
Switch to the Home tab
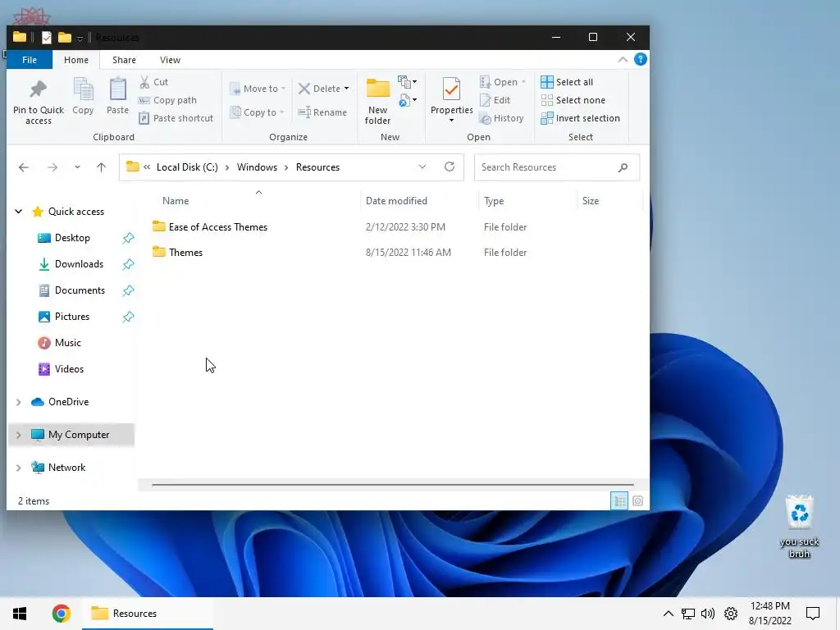(76, 59)
